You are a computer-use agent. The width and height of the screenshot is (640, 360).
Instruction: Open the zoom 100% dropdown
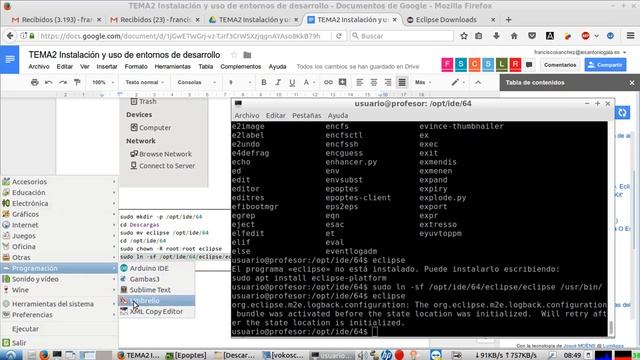tap(102, 82)
